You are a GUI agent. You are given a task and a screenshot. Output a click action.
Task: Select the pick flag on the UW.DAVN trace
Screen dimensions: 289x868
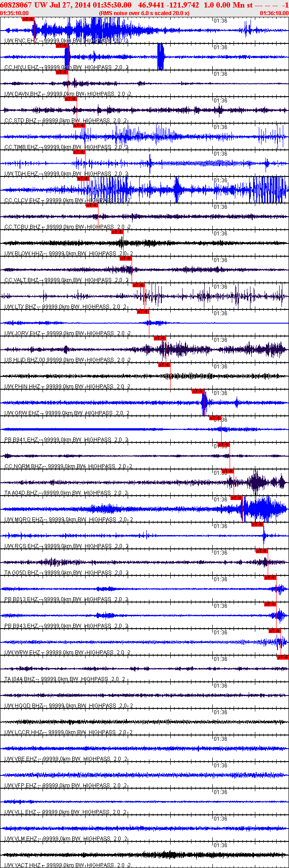pos(62,72)
